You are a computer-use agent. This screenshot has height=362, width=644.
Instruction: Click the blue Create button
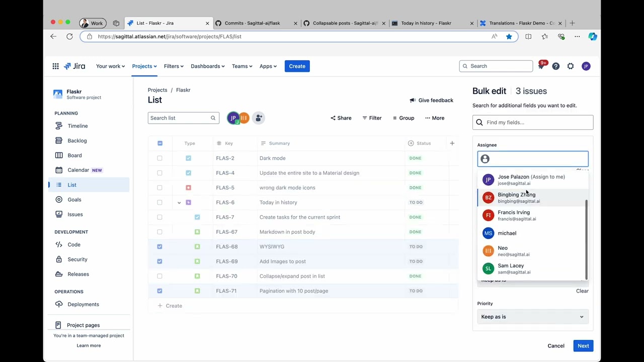click(x=297, y=66)
